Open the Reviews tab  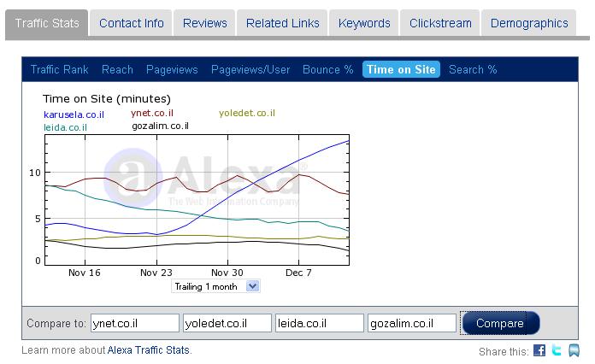click(204, 23)
